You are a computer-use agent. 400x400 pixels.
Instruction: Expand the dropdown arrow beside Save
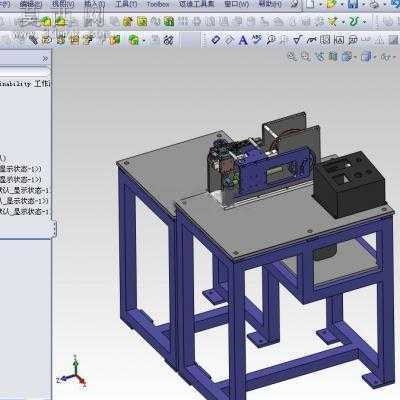coord(363,5)
